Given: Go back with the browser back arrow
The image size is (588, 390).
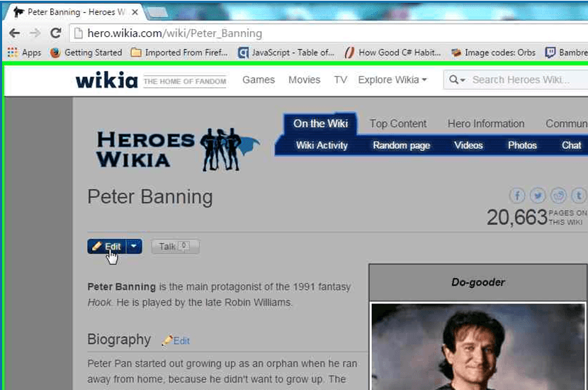Looking at the screenshot, I should click(x=15, y=33).
